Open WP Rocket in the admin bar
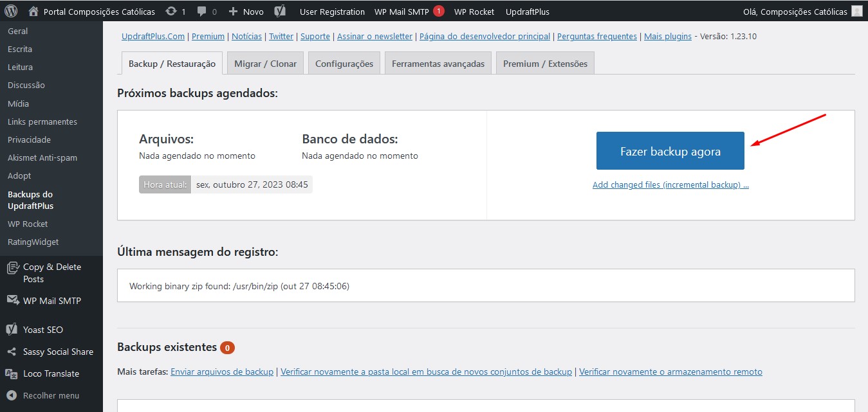The width and height of the screenshot is (868, 412). click(x=474, y=11)
